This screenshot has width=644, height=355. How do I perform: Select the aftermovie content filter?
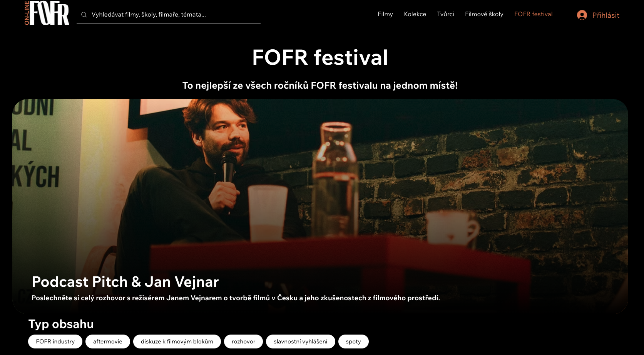point(108,342)
